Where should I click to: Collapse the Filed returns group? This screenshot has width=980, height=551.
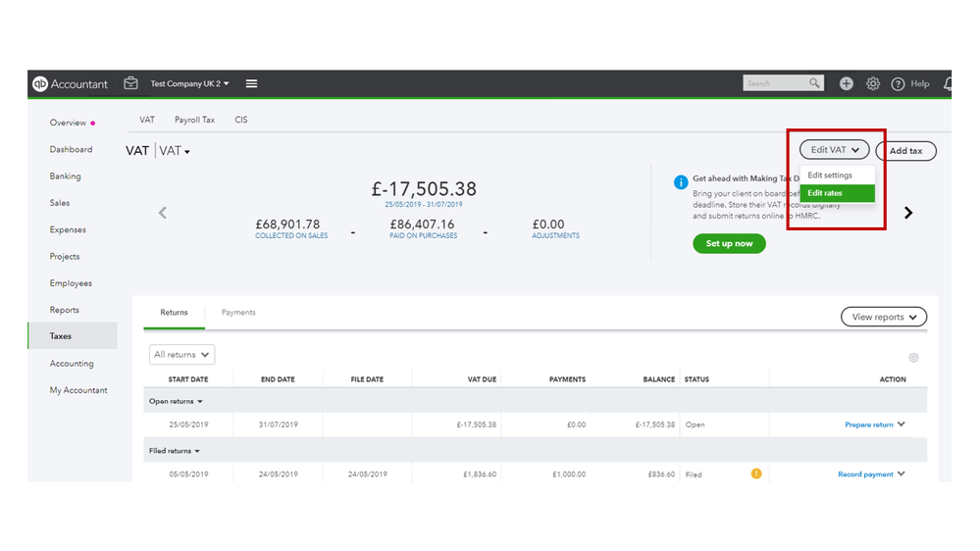click(175, 450)
